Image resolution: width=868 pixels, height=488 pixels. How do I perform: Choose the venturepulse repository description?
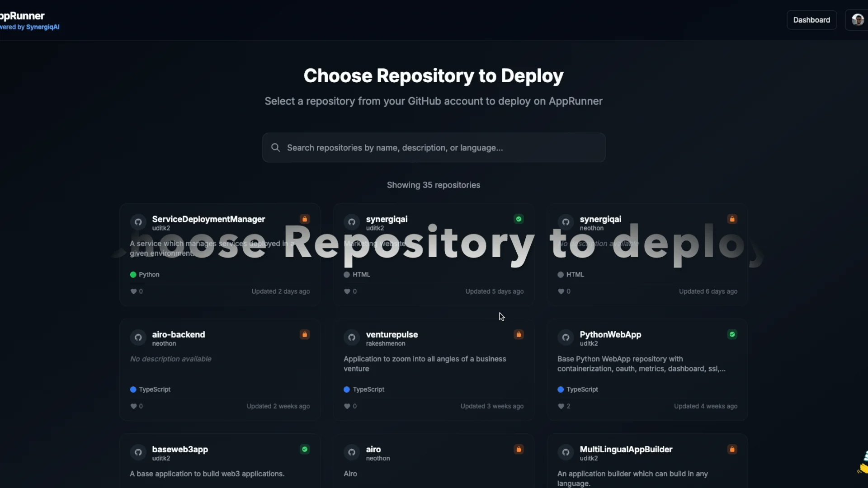(425, 364)
